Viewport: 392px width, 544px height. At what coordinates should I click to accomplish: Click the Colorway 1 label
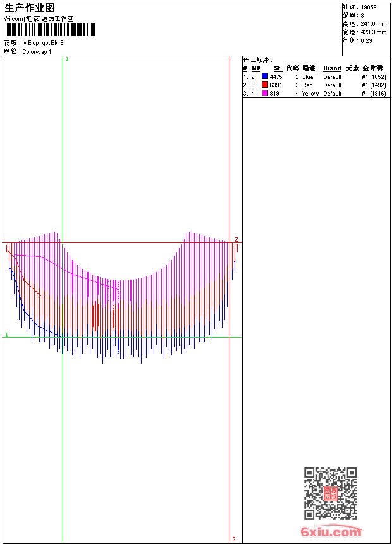pos(37,51)
